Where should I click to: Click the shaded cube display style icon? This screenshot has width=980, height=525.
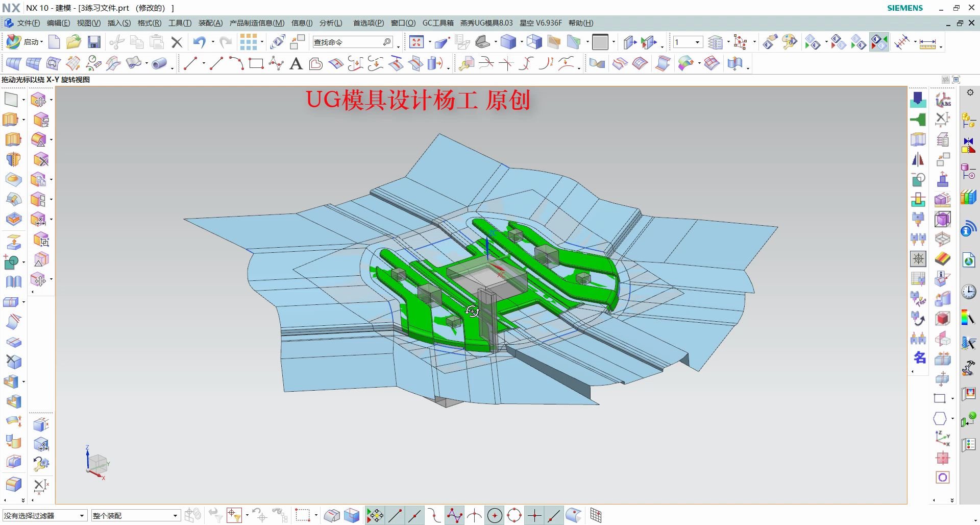508,42
